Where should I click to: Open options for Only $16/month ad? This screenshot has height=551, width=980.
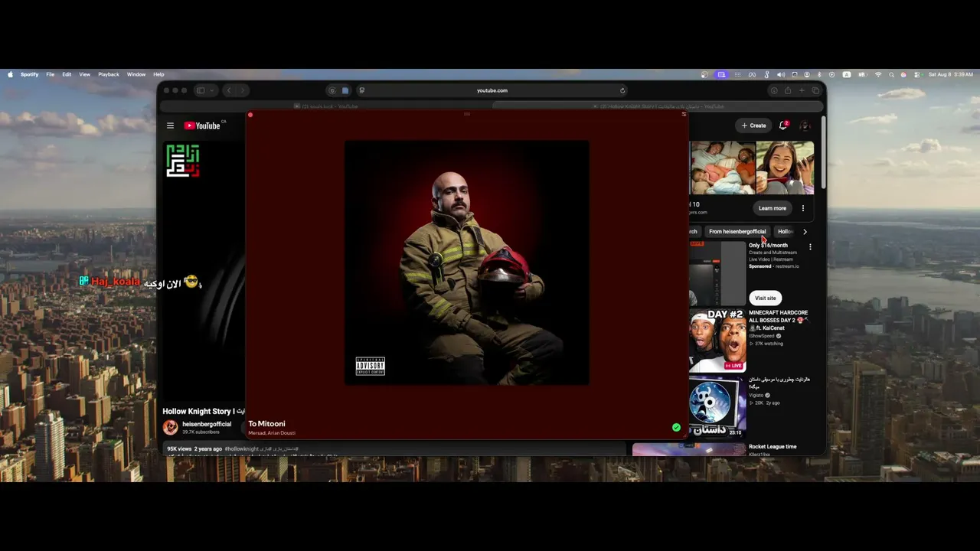pyautogui.click(x=810, y=246)
